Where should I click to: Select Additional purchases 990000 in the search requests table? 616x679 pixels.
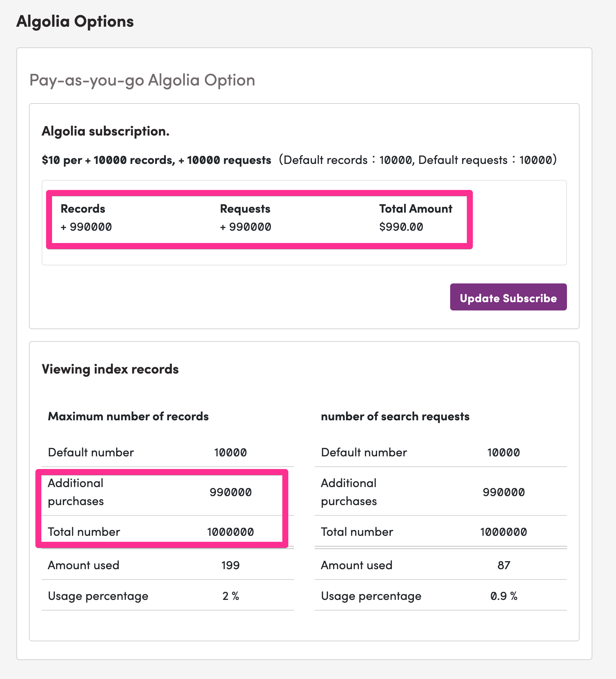coord(440,492)
